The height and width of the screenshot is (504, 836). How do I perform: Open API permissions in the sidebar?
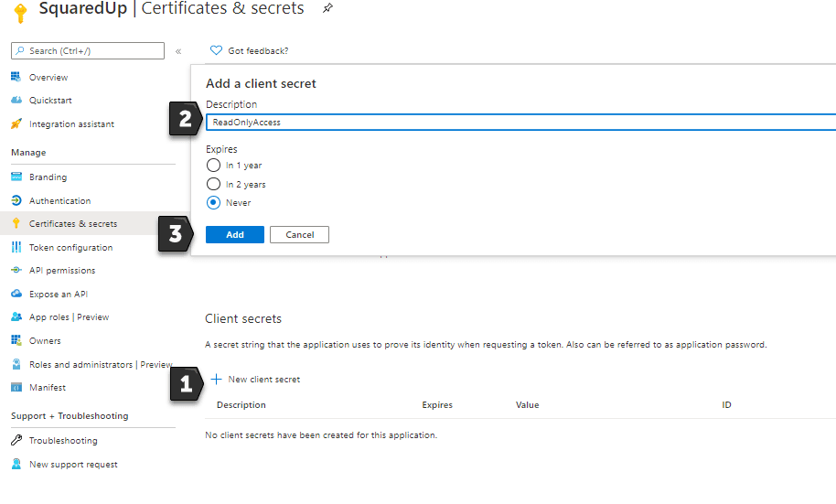[x=62, y=271]
